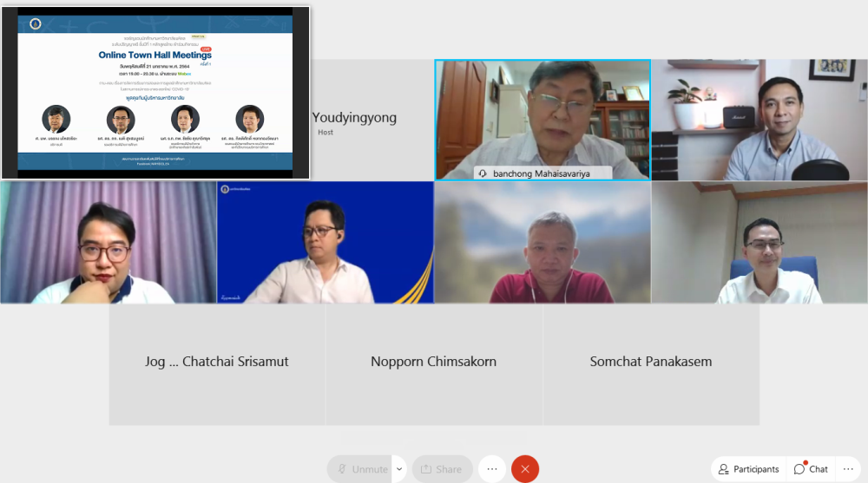This screenshot has height=483, width=868.
Task: Select Nopporn Chimsakorn participant tile
Action: tap(434, 362)
